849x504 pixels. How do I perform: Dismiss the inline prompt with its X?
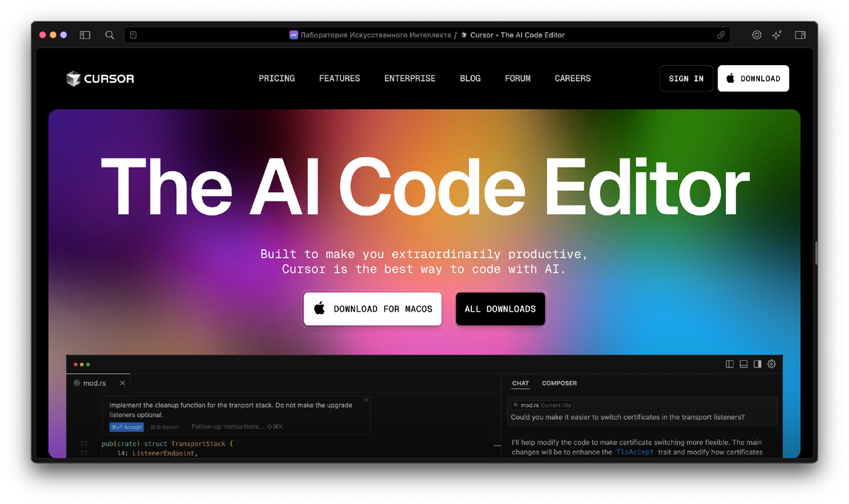[x=366, y=399]
